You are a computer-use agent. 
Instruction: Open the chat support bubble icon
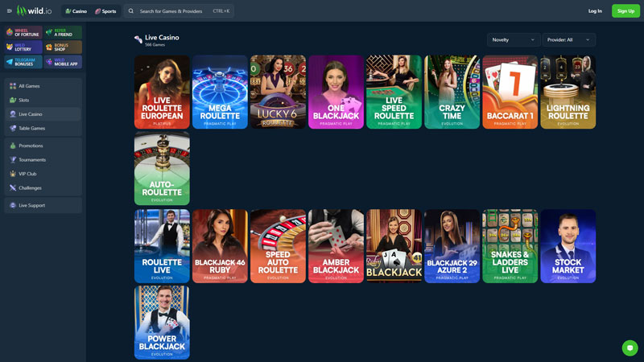(x=630, y=348)
